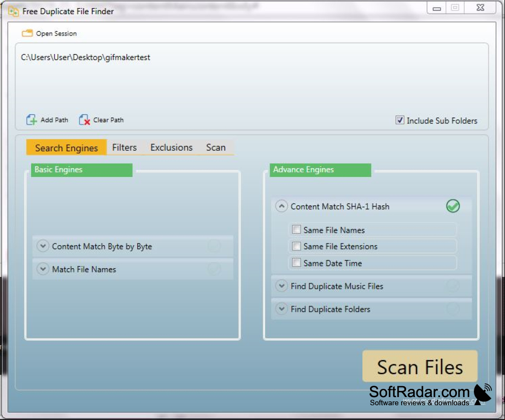
Task: Enable the Same File Extensions checkbox
Action: (296, 246)
